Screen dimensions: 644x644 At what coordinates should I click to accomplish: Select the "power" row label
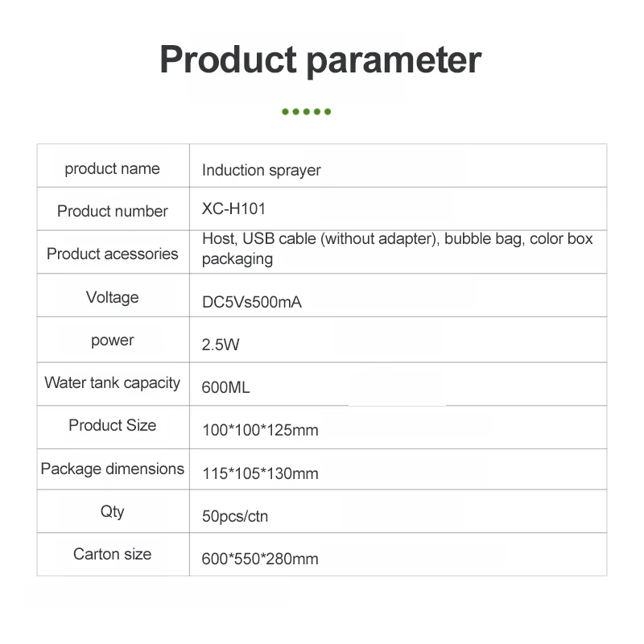coord(112,340)
